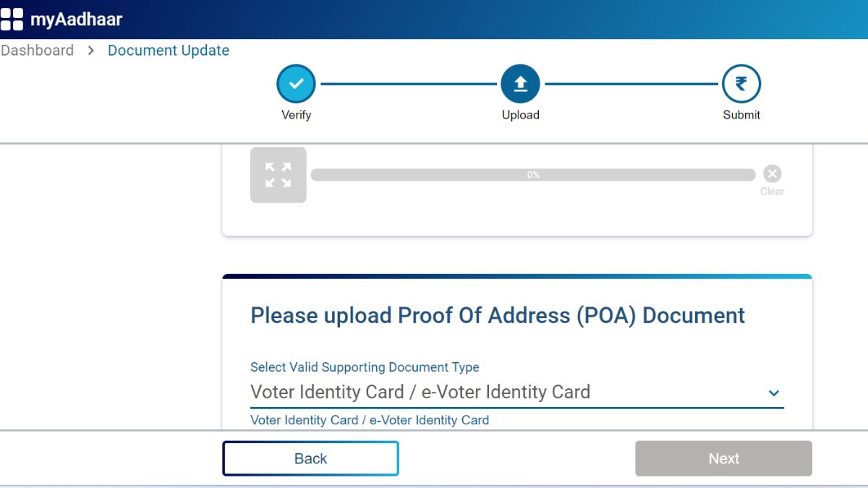Click the Clear text label

click(772, 192)
